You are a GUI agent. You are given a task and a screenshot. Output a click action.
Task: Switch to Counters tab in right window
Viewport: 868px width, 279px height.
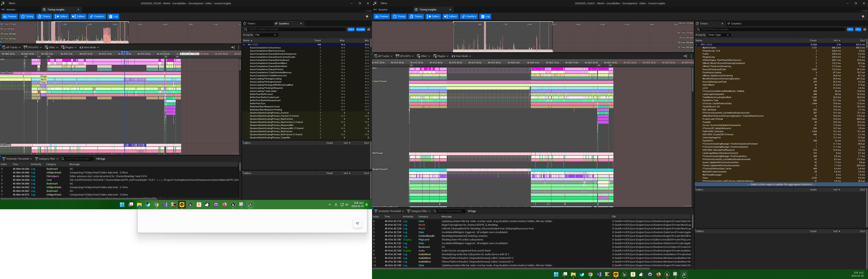pos(736,24)
